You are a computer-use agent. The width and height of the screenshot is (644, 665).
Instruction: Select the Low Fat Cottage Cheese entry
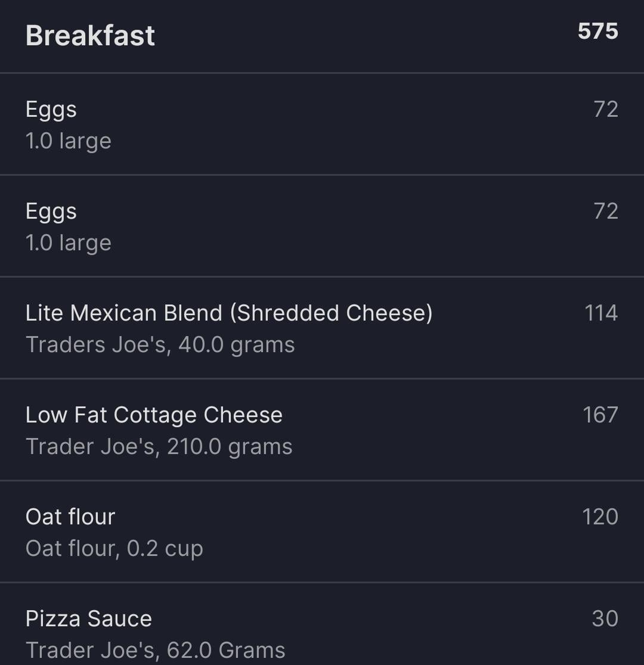[x=322, y=430]
